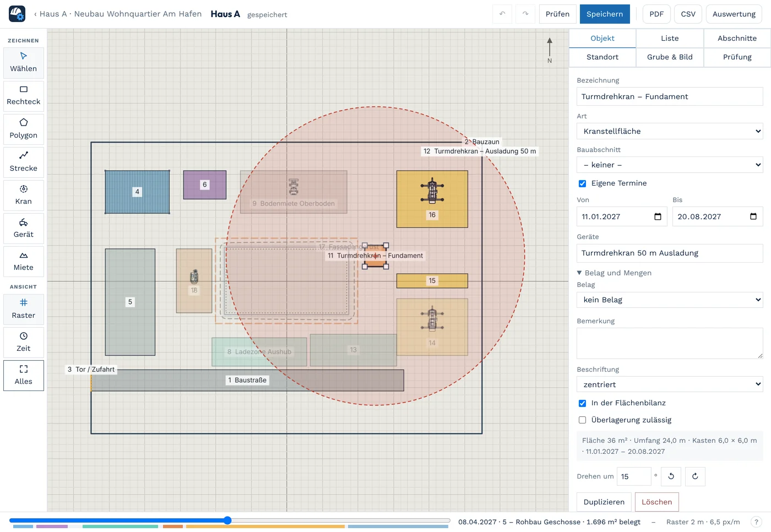Click the orange phase bar below timeline

coord(173,526)
